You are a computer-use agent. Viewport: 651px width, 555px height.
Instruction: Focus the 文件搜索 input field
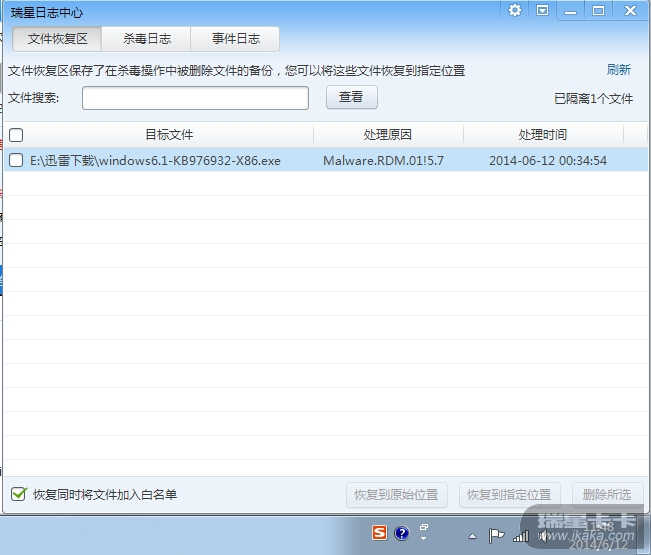(x=195, y=98)
